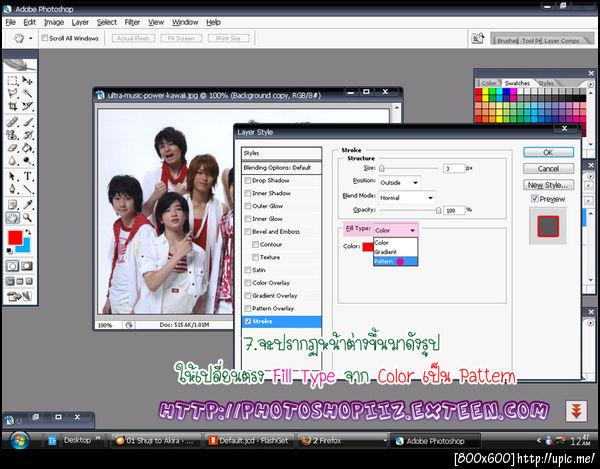600x469 pixels.
Task: Enable the Bevel and Emboss checkbox
Action: (x=248, y=231)
